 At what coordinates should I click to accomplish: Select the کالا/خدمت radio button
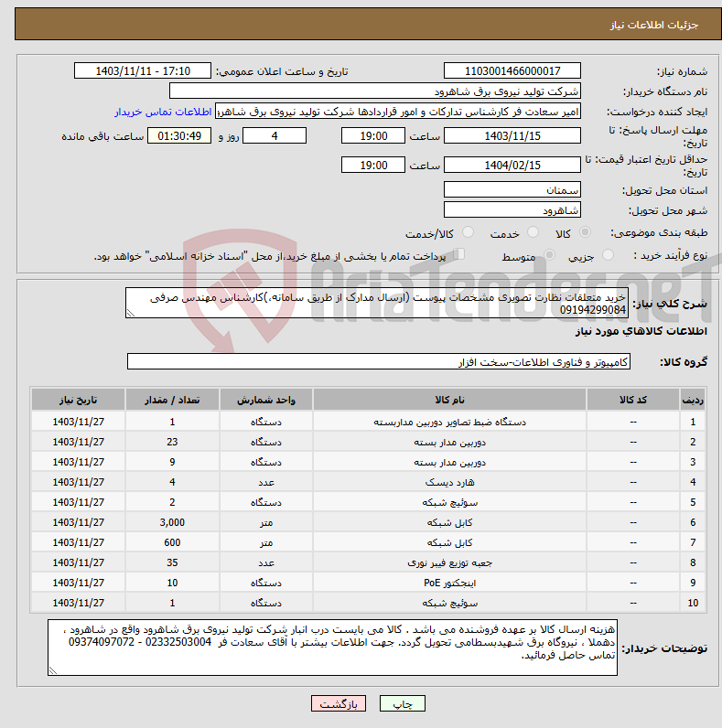pyautogui.click(x=468, y=232)
